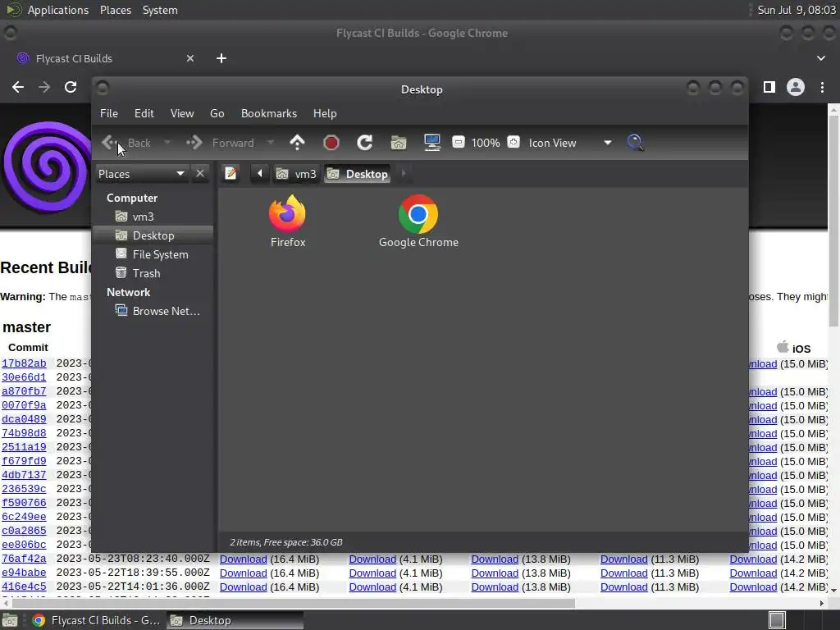Open the Help menu
840x630 pixels.
click(x=325, y=113)
